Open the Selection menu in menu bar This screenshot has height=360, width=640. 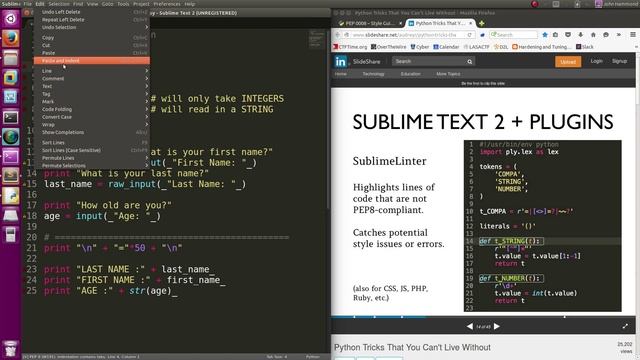(59, 4)
